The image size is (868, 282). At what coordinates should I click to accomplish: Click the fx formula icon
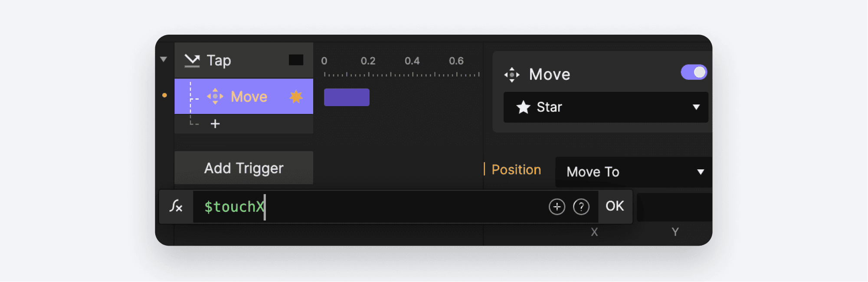click(x=175, y=207)
